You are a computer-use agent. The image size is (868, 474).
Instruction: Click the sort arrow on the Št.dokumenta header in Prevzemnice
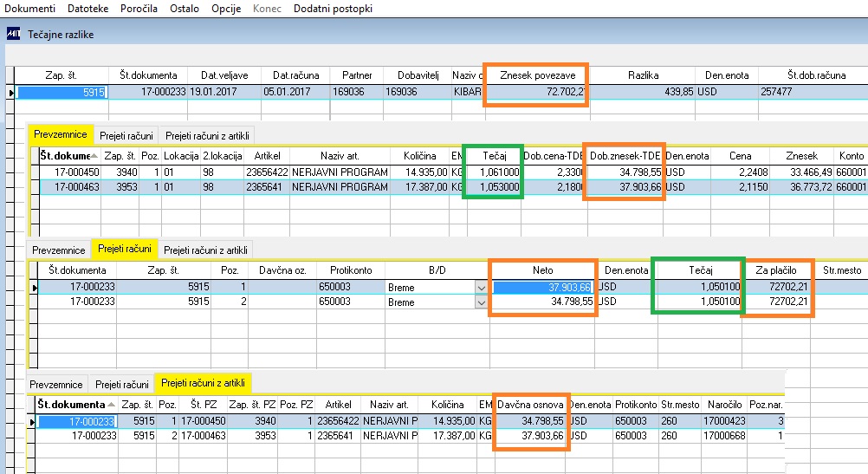[x=94, y=156]
